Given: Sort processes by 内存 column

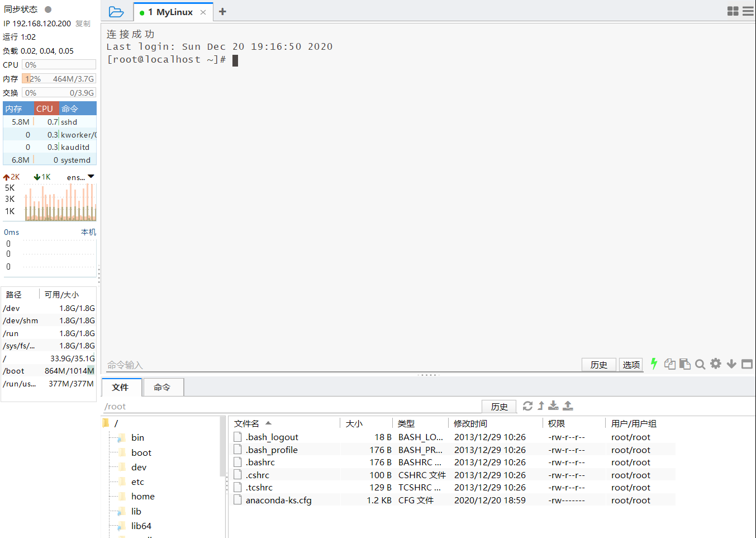Looking at the screenshot, I should point(18,108).
